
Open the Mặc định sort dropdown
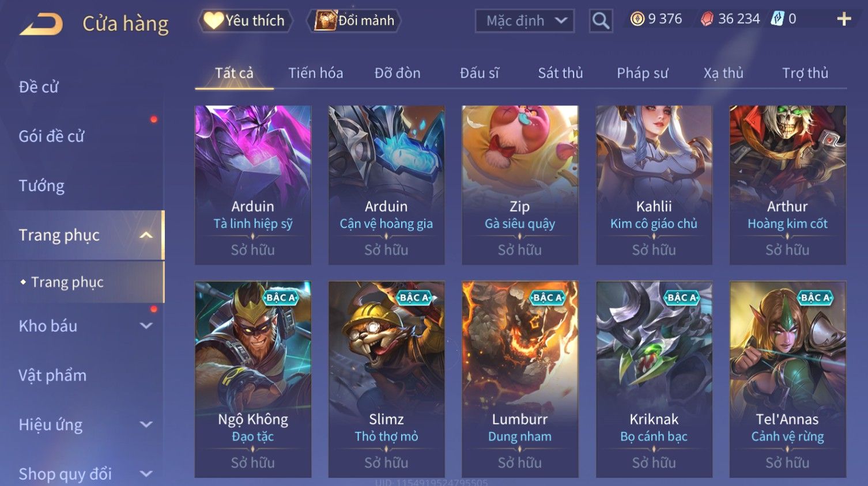(x=524, y=21)
